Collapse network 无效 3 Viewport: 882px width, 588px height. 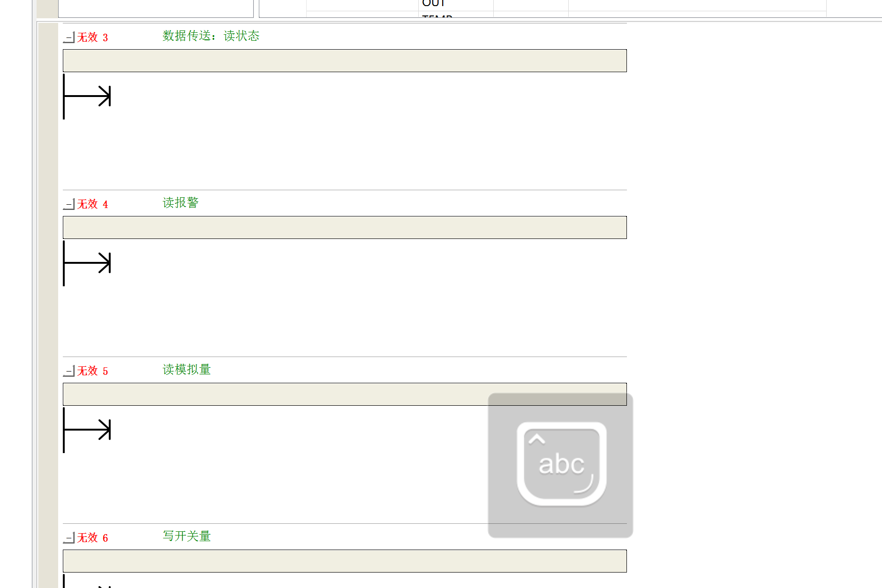point(69,37)
